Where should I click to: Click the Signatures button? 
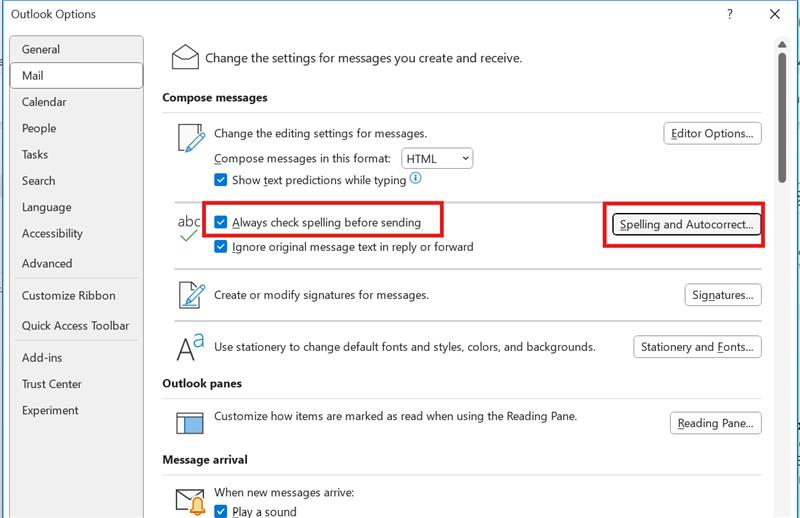point(723,295)
